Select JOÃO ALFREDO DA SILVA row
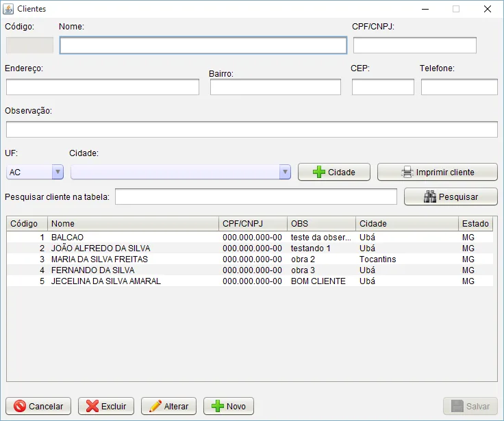 click(250, 248)
